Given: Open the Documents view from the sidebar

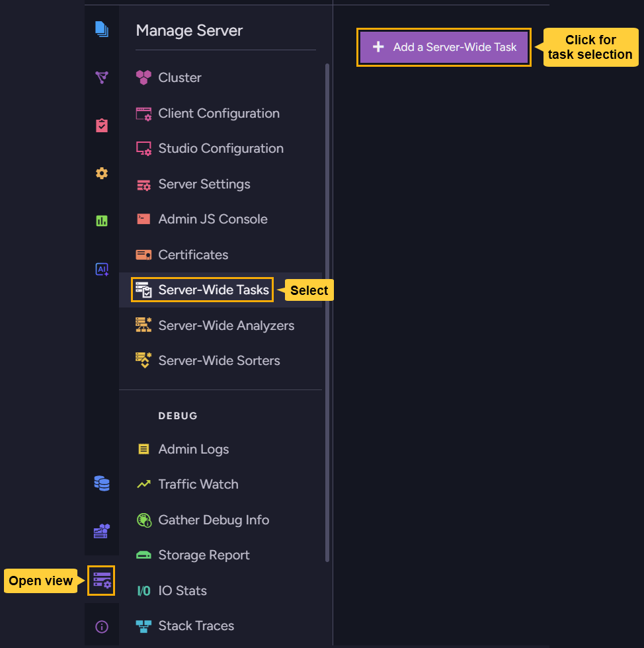Looking at the screenshot, I should (x=102, y=30).
